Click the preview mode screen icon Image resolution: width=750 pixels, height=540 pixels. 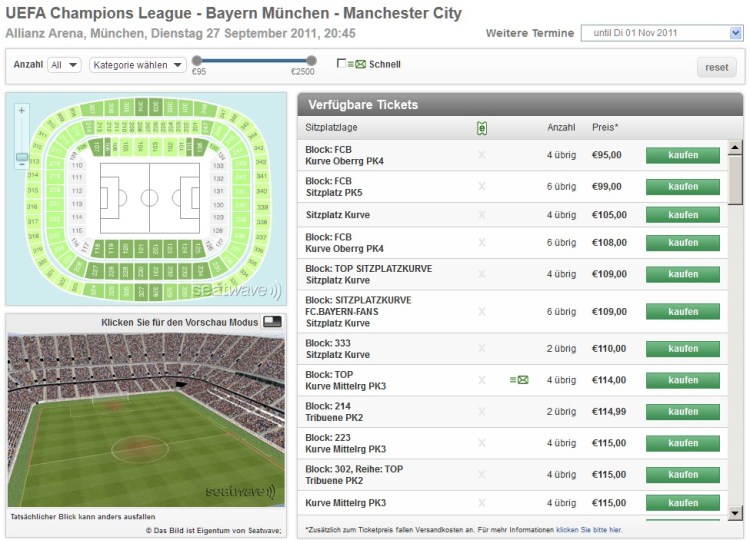pos(272,322)
